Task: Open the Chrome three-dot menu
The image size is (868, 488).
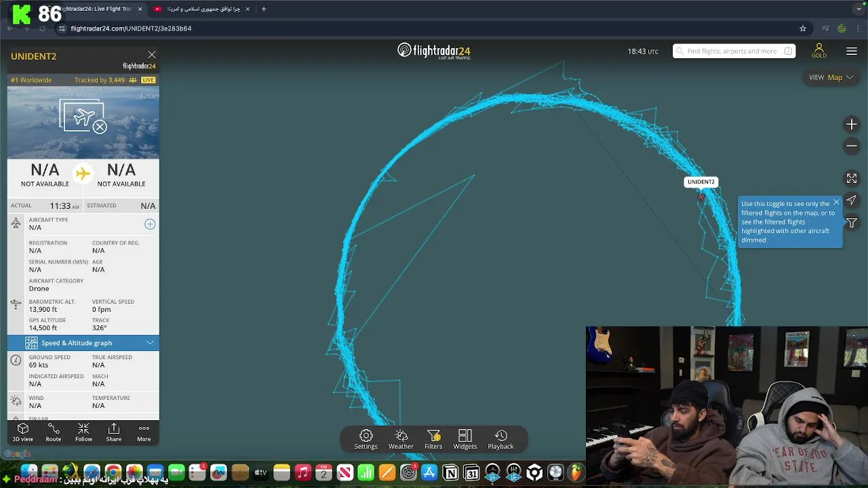Action: click(859, 28)
